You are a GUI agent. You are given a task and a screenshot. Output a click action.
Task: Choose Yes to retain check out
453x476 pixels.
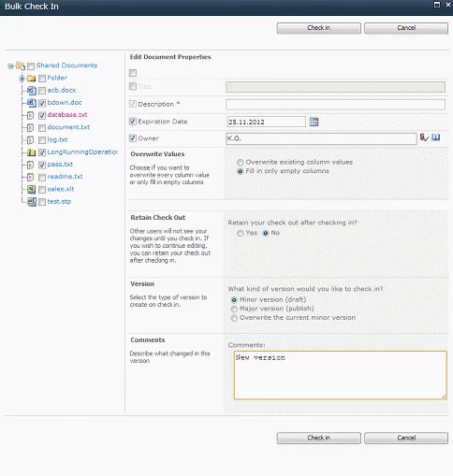coord(241,233)
